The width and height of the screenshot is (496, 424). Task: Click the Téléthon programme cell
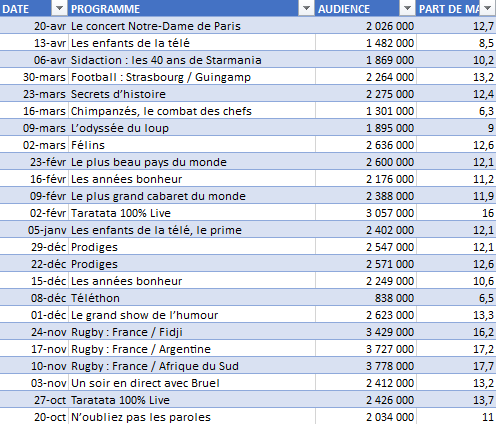click(x=192, y=298)
